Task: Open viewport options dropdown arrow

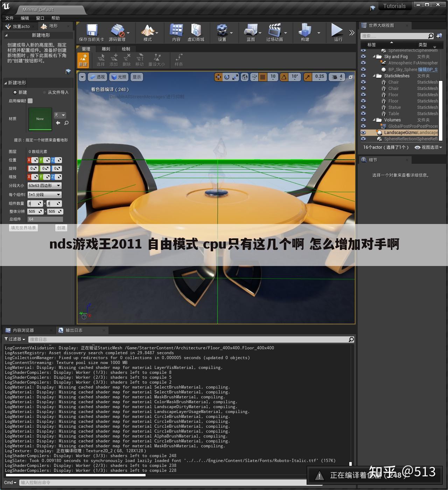Action: coord(82,77)
